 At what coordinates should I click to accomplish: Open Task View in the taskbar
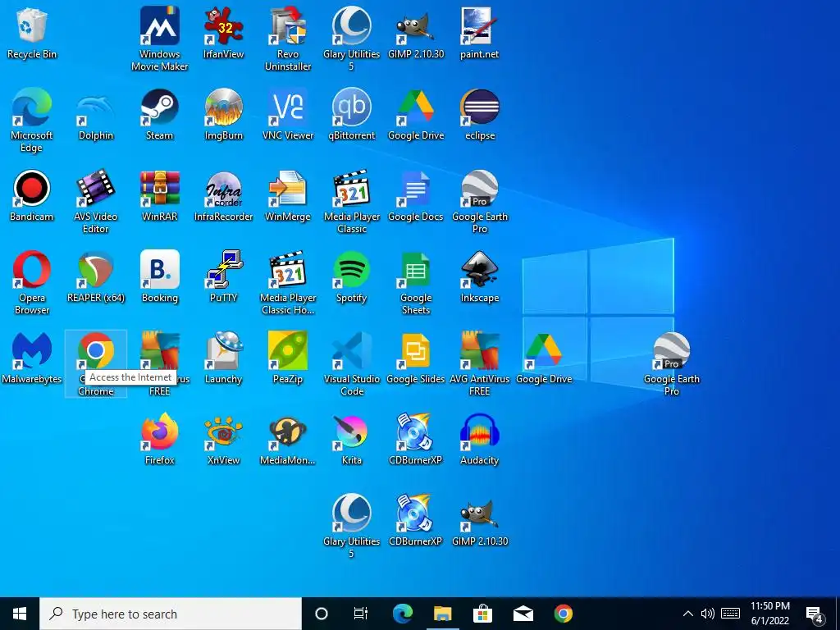[361, 614]
